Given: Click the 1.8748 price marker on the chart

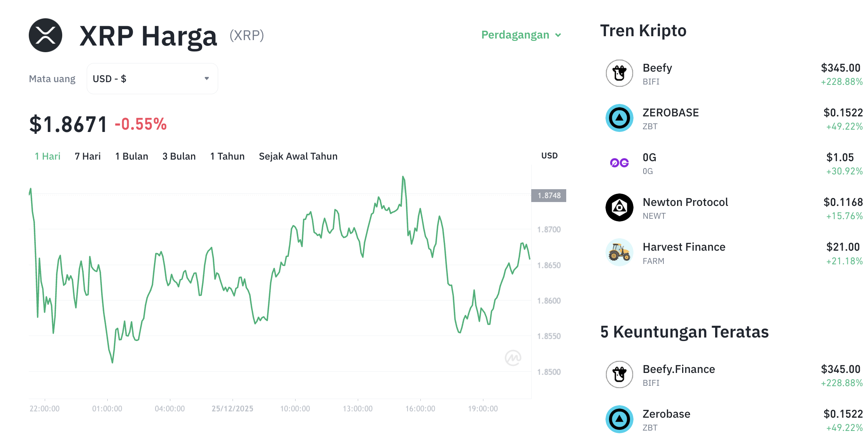Looking at the screenshot, I should 549,196.
